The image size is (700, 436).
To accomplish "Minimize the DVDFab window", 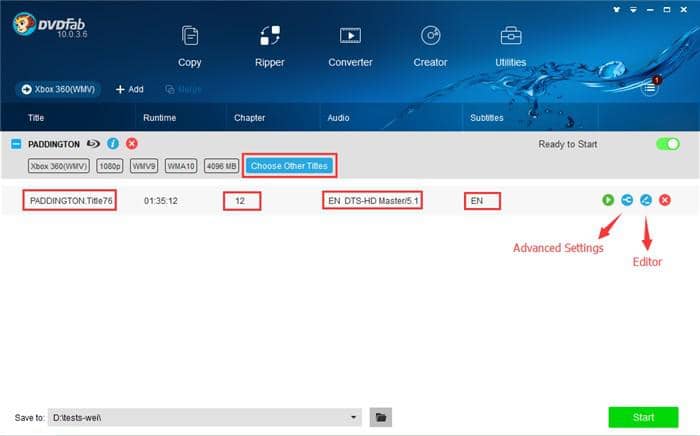I will (650, 9).
